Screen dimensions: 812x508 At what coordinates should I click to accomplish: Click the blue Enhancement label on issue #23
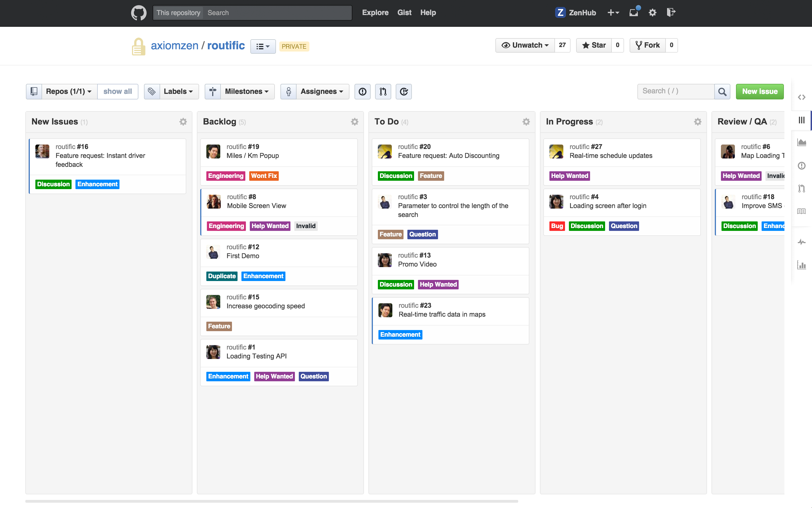pyautogui.click(x=400, y=335)
